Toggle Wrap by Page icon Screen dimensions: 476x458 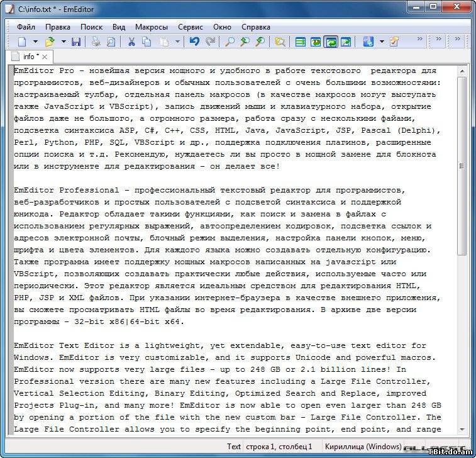(x=346, y=42)
